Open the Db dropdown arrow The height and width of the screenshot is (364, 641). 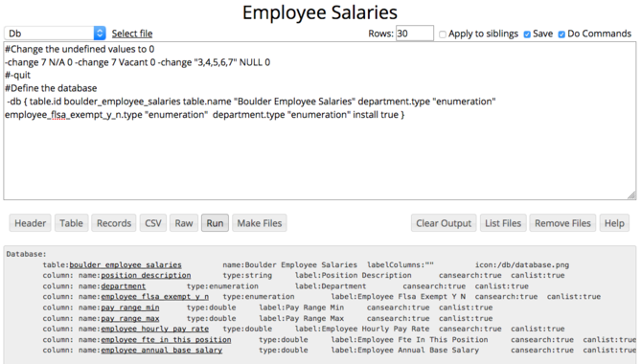point(100,34)
